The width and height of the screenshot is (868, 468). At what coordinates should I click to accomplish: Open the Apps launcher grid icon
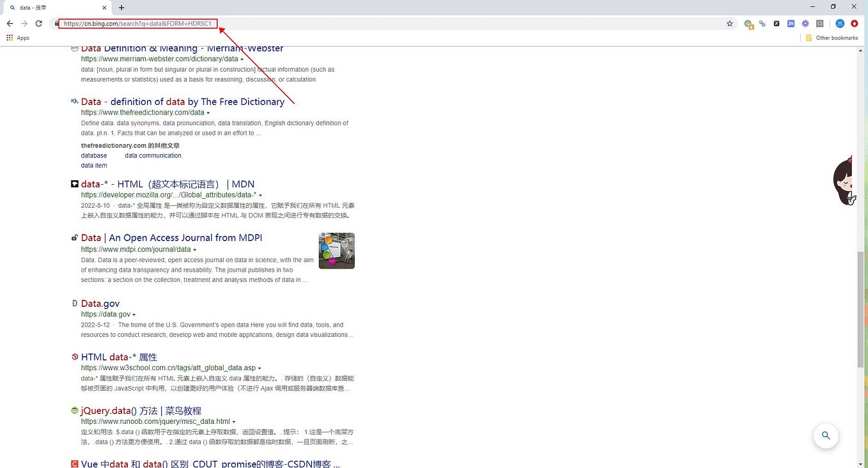pos(10,38)
